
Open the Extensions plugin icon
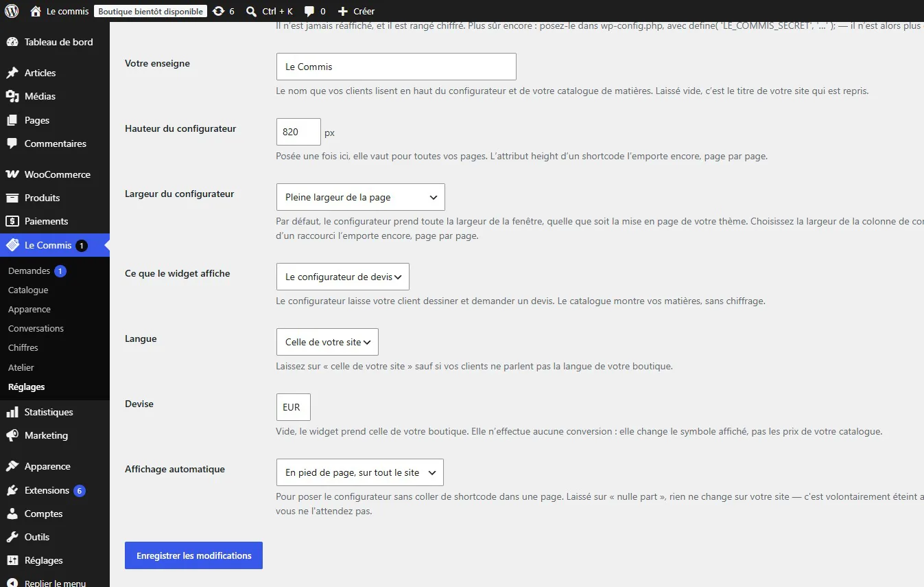click(12, 490)
